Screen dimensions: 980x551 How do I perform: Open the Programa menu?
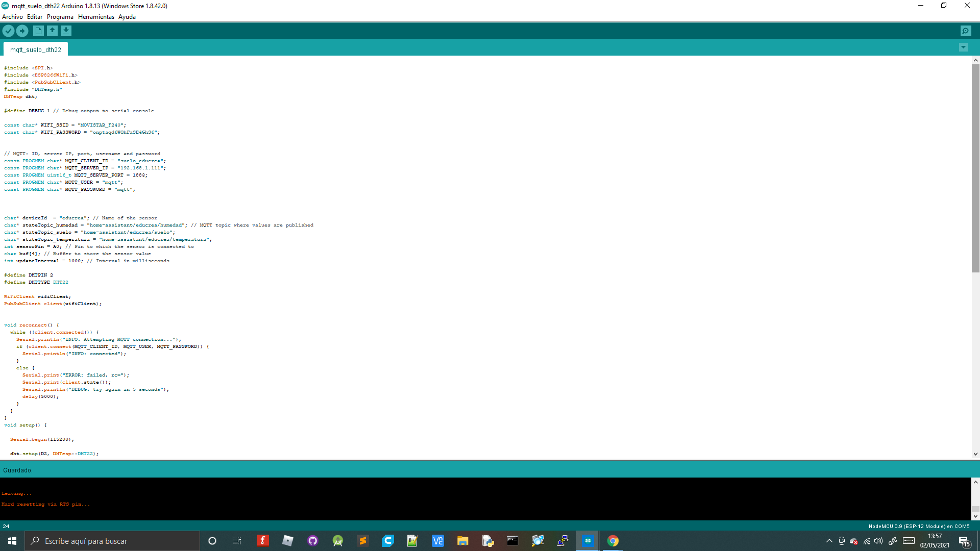tap(60, 17)
